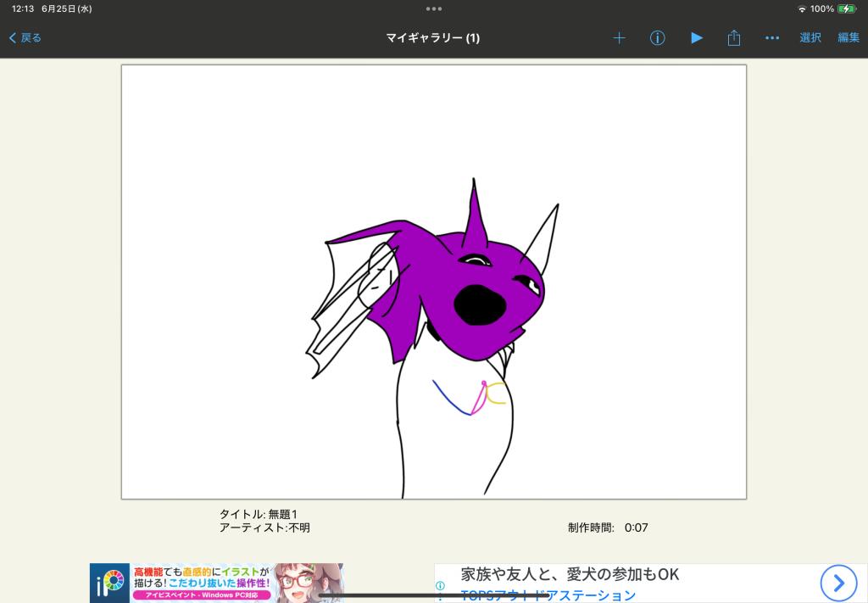Image resolution: width=868 pixels, height=603 pixels.
Task: Tap the battery indicator in status bar
Action: pos(846,8)
